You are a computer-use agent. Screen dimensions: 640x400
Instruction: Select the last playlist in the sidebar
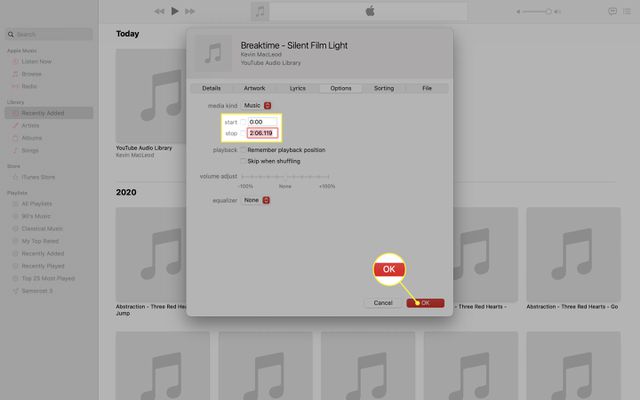pyautogui.click(x=37, y=291)
